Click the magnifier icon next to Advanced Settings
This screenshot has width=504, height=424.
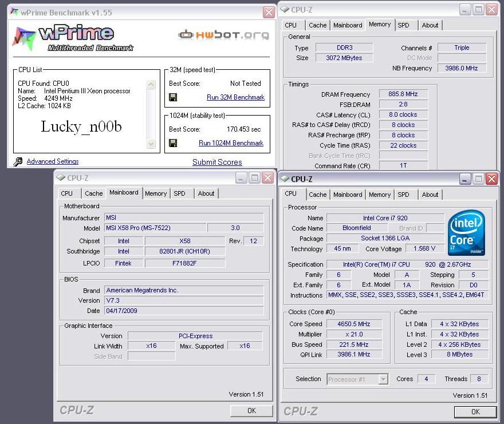pyautogui.click(x=18, y=161)
